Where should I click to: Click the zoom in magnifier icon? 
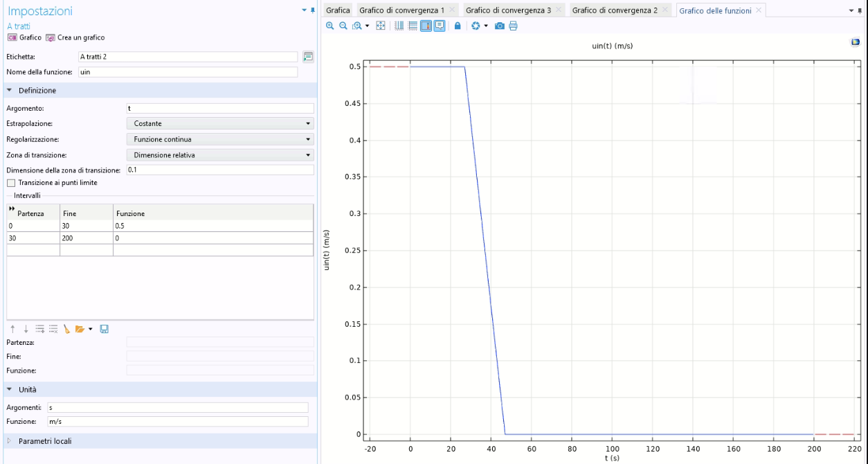[x=330, y=26]
